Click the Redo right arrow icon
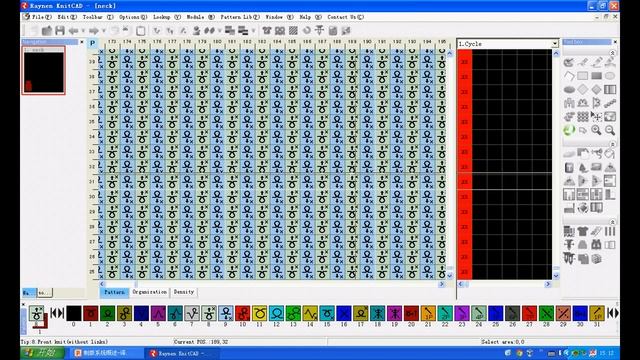The image size is (640, 360). coord(94,31)
